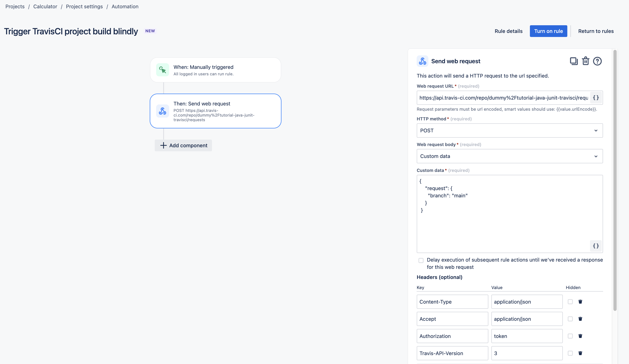This screenshot has height=364, width=629.
Task: Edit the Accept value application/json field
Action: coord(527,319)
